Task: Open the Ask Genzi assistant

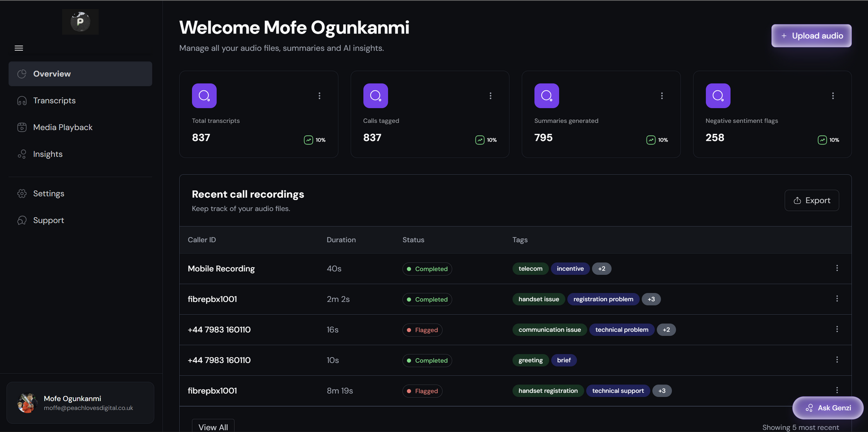Action: (x=828, y=408)
